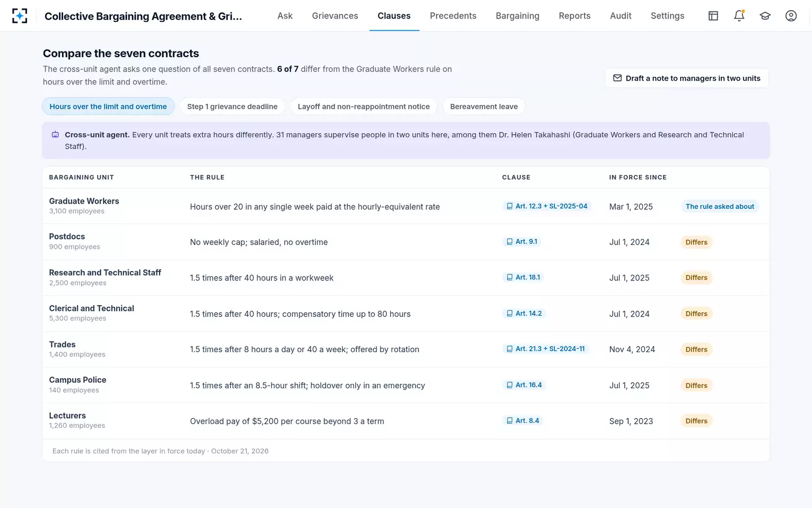The height and width of the screenshot is (508, 812).
Task: Click Differs badge in Clerical and Technical row
Action: 696,314
